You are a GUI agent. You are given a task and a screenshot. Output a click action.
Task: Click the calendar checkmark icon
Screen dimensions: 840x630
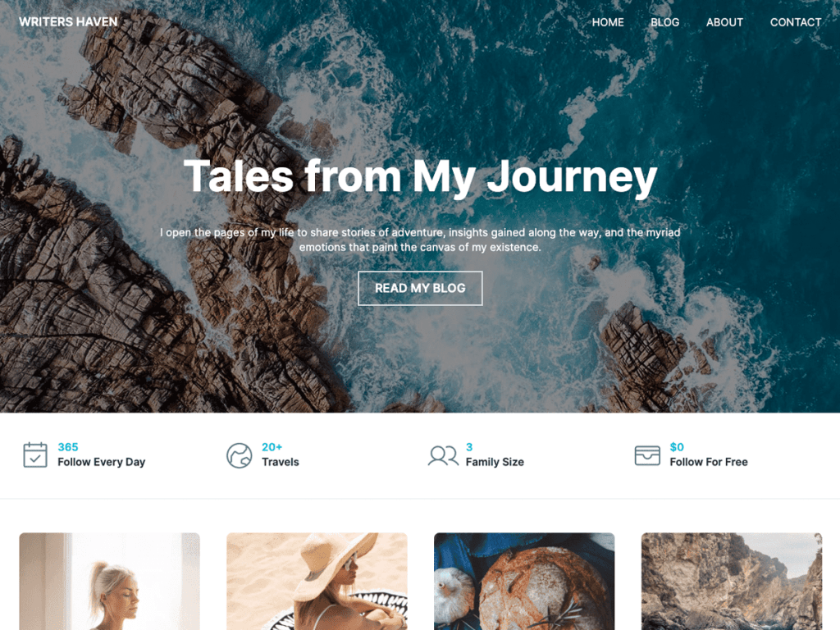click(35, 454)
